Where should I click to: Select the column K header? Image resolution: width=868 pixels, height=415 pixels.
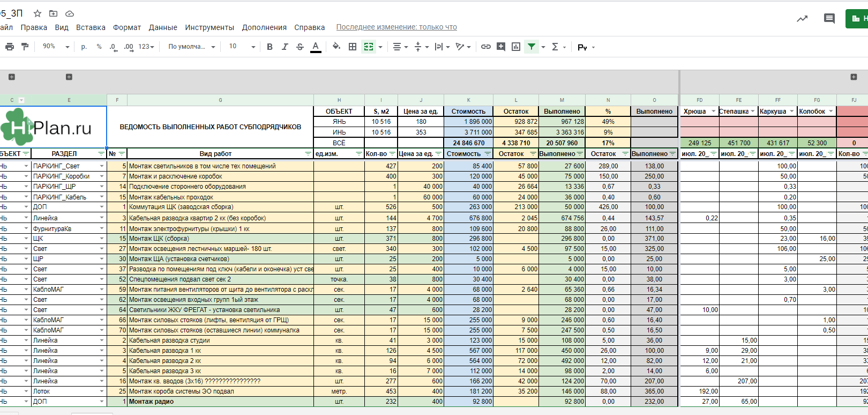(468, 100)
